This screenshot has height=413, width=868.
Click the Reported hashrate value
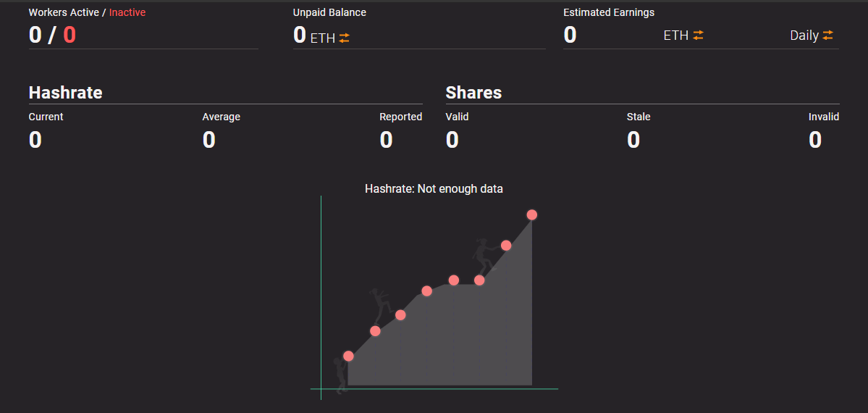(387, 140)
